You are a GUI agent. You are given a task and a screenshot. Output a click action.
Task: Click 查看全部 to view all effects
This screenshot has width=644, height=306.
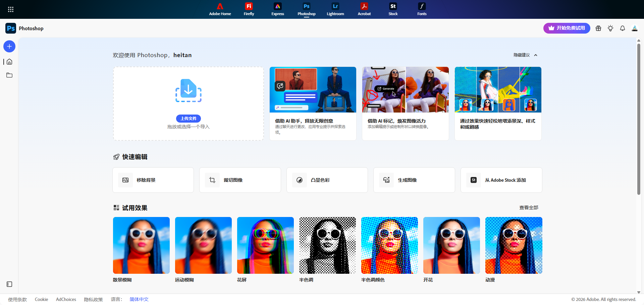pyautogui.click(x=529, y=208)
